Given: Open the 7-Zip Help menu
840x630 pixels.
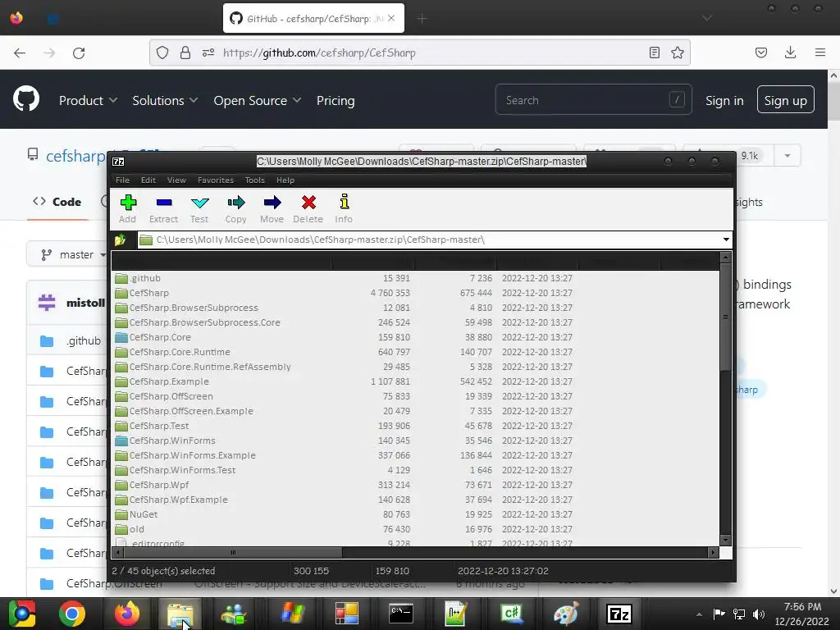Looking at the screenshot, I should click(x=285, y=180).
